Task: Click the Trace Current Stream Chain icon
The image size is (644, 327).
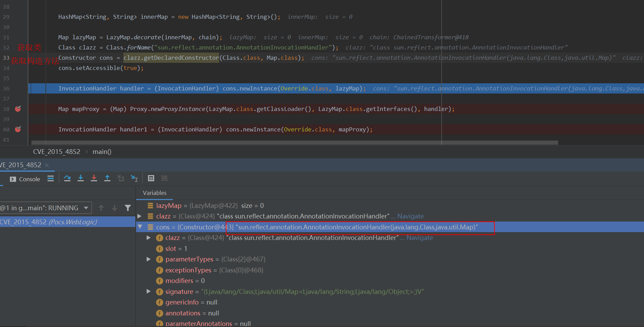Action: pyautogui.click(x=164, y=178)
